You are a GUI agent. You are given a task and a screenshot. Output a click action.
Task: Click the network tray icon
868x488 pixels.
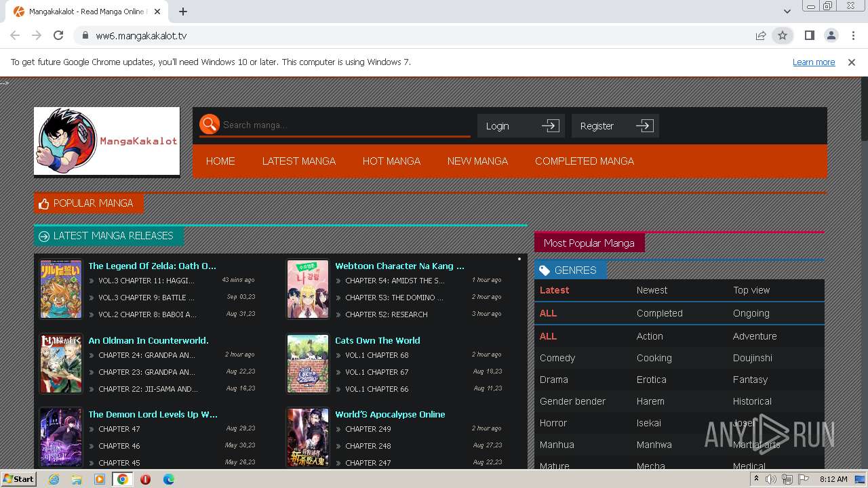787,479
